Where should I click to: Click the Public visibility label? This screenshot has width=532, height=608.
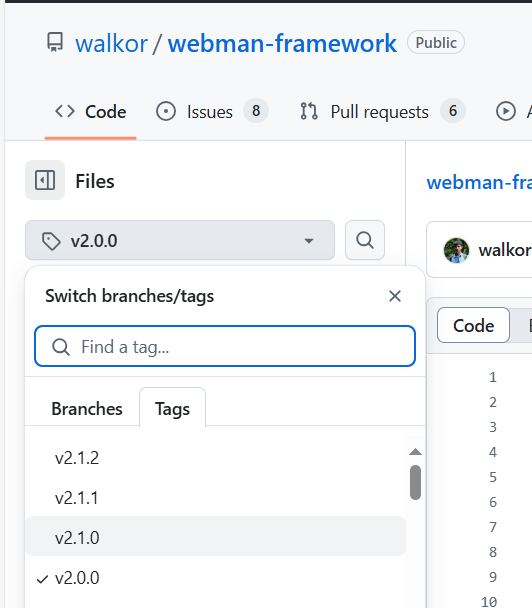pos(436,42)
